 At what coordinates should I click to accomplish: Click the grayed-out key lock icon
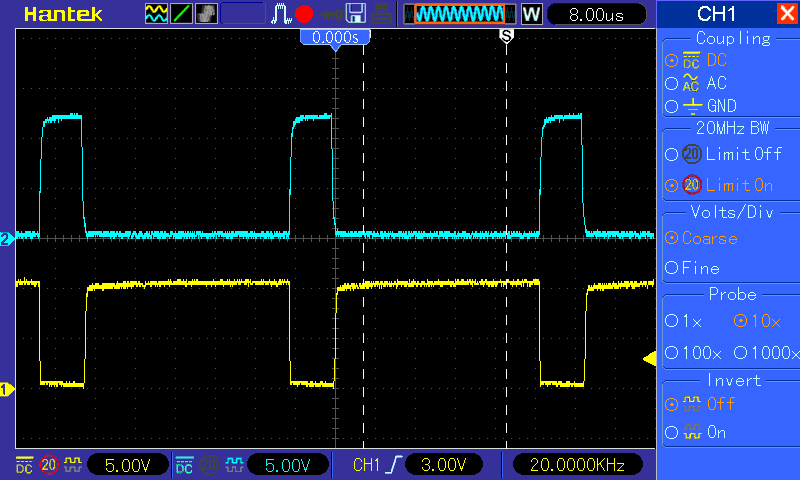click(332, 15)
